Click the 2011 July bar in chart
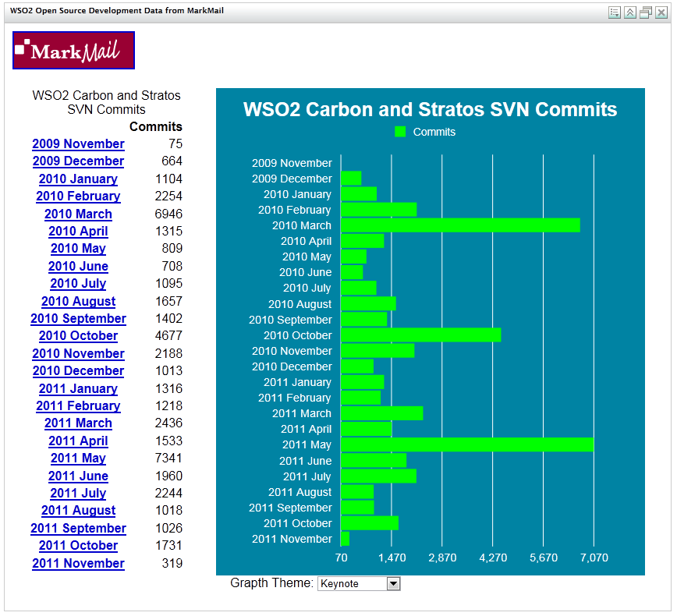This screenshot has width=677, height=616. [x=378, y=476]
